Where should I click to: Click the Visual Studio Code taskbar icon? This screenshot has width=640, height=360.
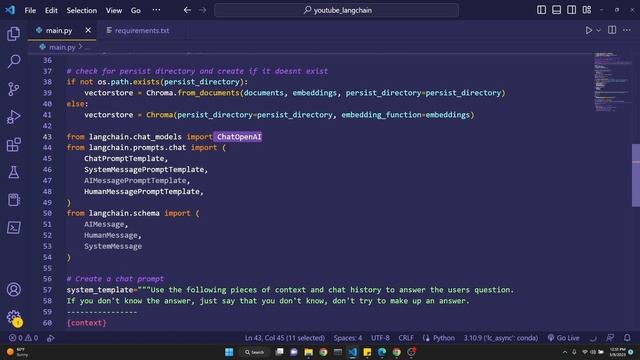353,352
